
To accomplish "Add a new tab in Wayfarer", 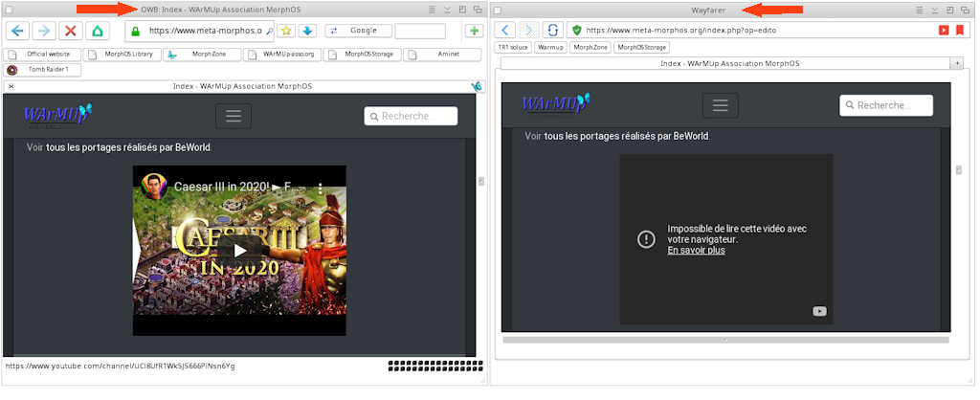I will tap(956, 64).
